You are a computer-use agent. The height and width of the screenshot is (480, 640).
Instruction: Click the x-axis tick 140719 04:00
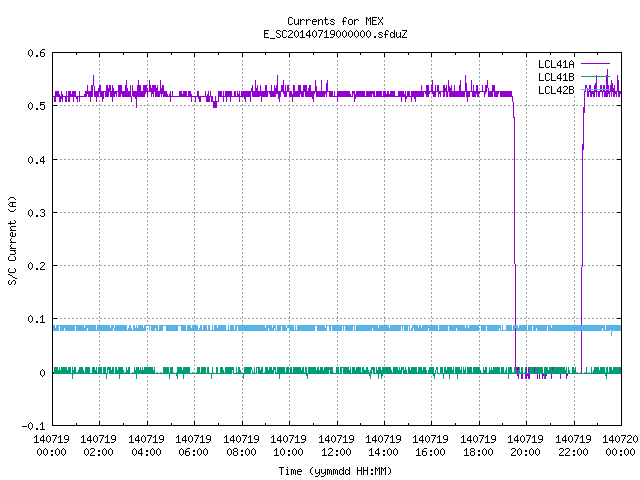[x=146, y=446]
